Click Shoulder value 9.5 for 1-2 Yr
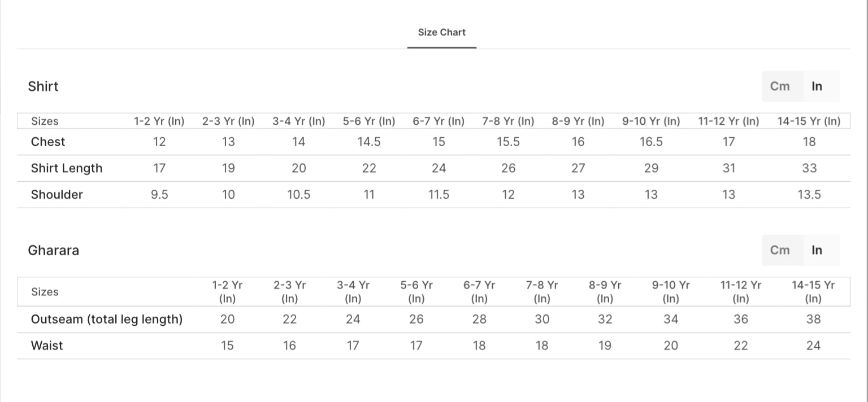 coord(159,195)
